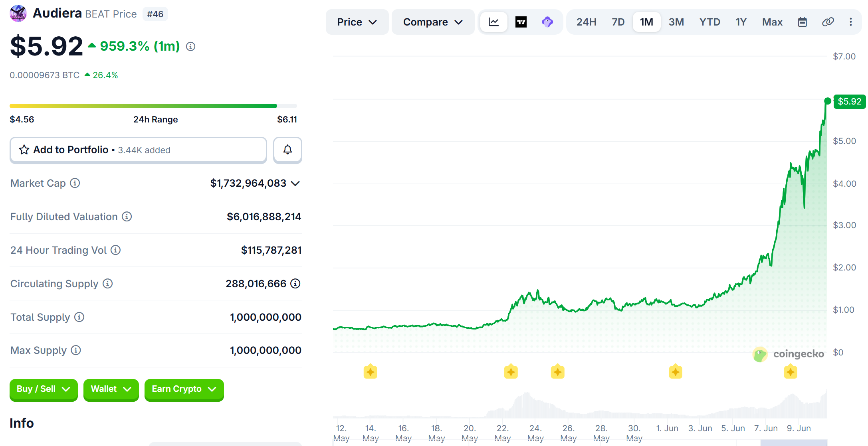The height and width of the screenshot is (446, 868).
Task: Switch to TradingView chart icon
Action: (x=521, y=22)
